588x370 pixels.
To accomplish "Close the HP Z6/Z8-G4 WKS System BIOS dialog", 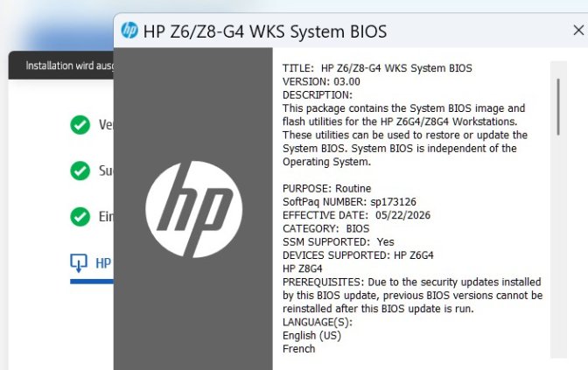I will 578,31.
